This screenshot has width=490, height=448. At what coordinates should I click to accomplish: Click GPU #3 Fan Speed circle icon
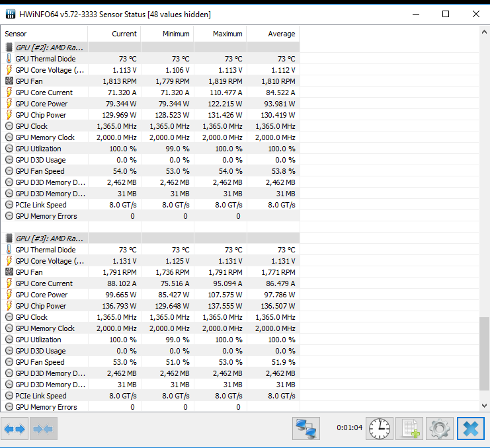pos(9,362)
